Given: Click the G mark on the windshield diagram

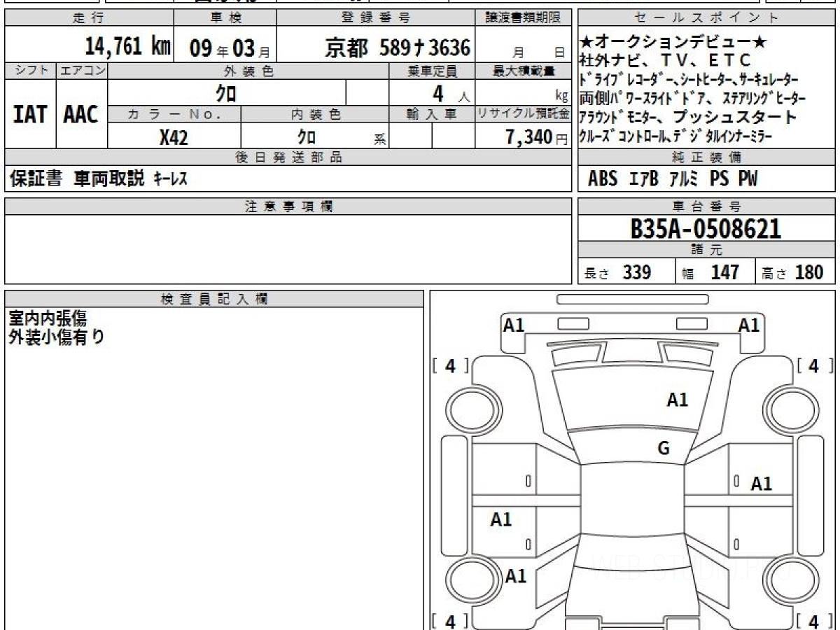Looking at the screenshot, I should coord(664,448).
